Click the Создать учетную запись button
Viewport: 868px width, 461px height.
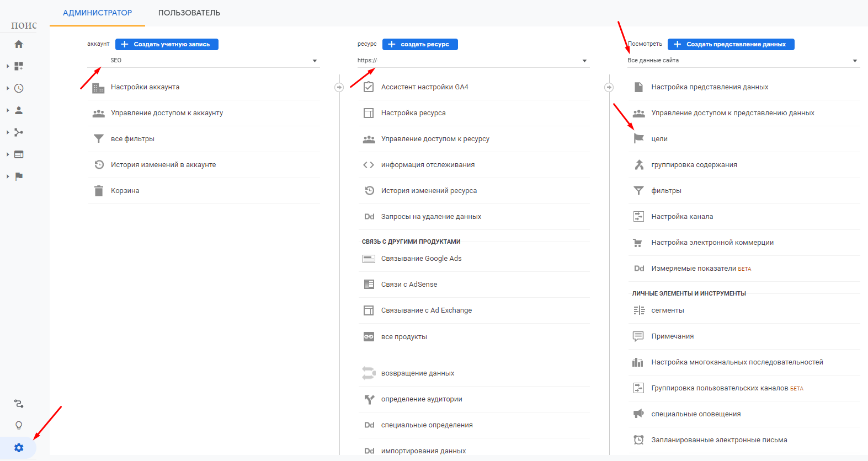pyautogui.click(x=167, y=44)
